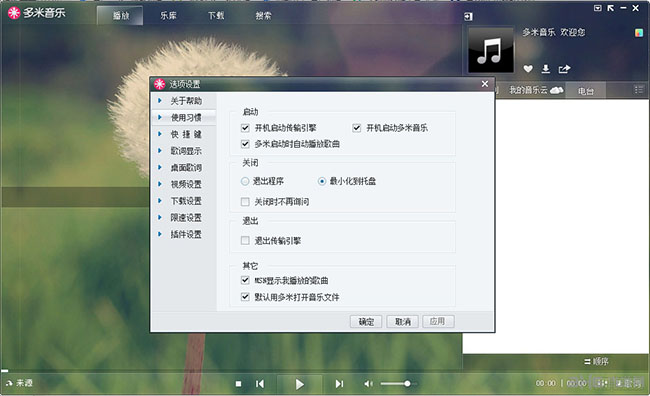Click the 取消 button
The width and height of the screenshot is (650, 396).
[x=403, y=321]
